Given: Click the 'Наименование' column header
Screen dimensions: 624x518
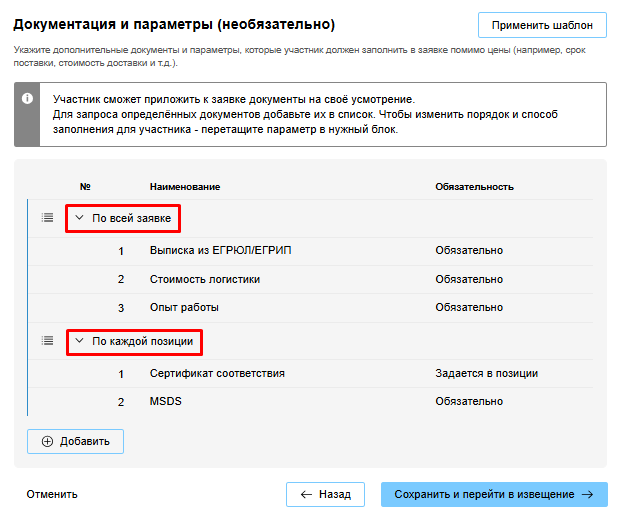Looking at the screenshot, I should [x=184, y=187].
